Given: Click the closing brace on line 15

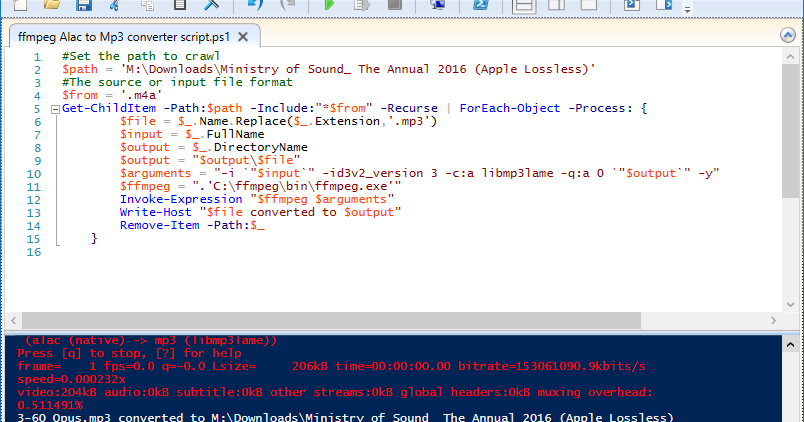Looking at the screenshot, I should (x=94, y=238).
